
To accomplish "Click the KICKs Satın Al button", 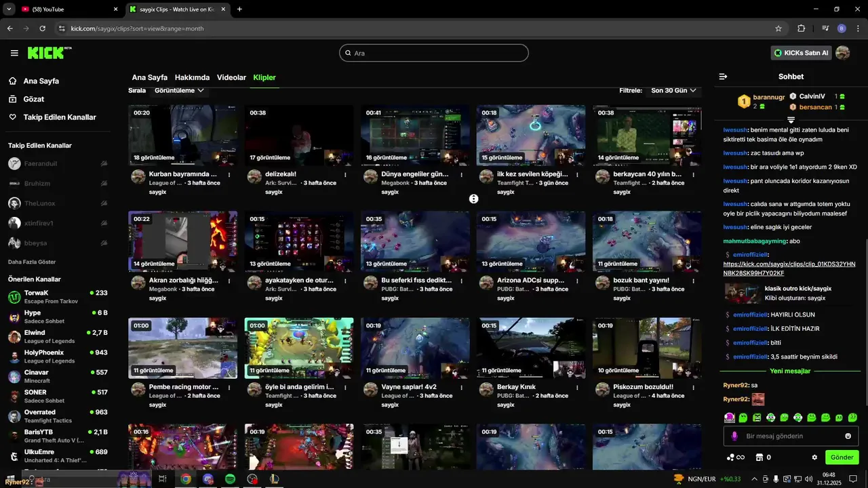I will click(x=801, y=53).
